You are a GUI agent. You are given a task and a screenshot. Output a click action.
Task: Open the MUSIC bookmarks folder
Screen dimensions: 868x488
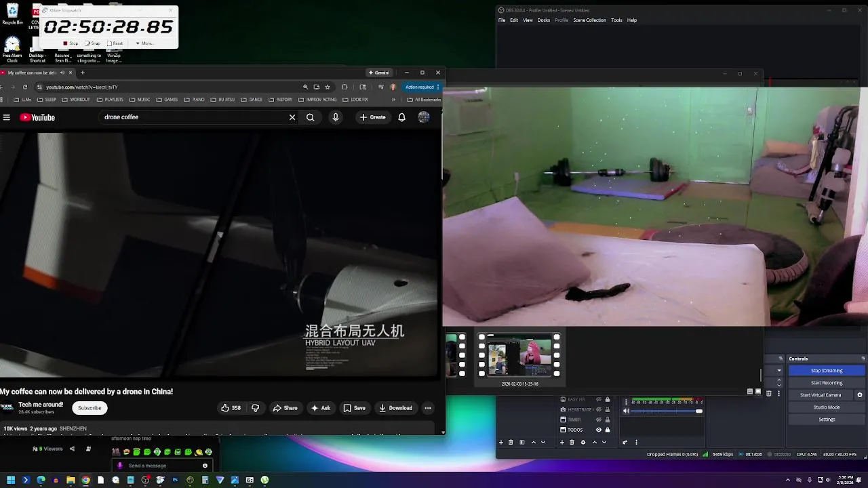pos(140,100)
